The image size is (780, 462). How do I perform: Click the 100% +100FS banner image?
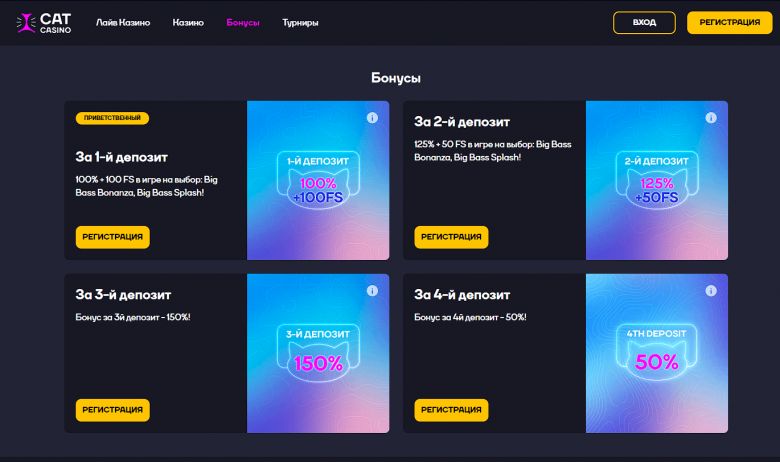pos(318,181)
